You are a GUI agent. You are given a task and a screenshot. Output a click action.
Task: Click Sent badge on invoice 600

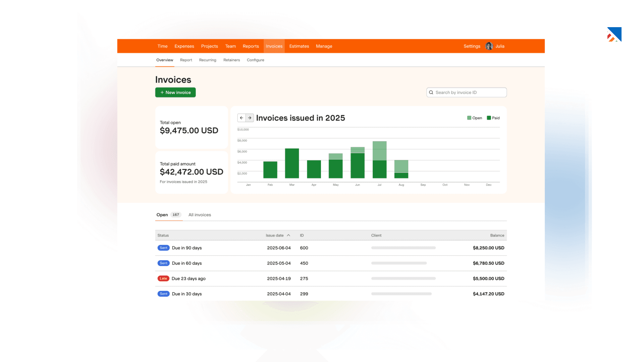point(163,248)
